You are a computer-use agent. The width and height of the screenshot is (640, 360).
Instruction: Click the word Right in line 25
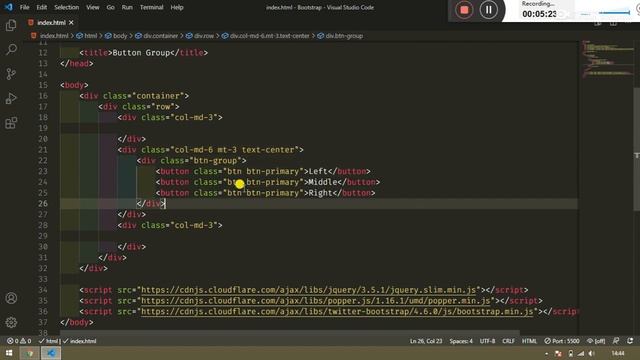(320, 193)
